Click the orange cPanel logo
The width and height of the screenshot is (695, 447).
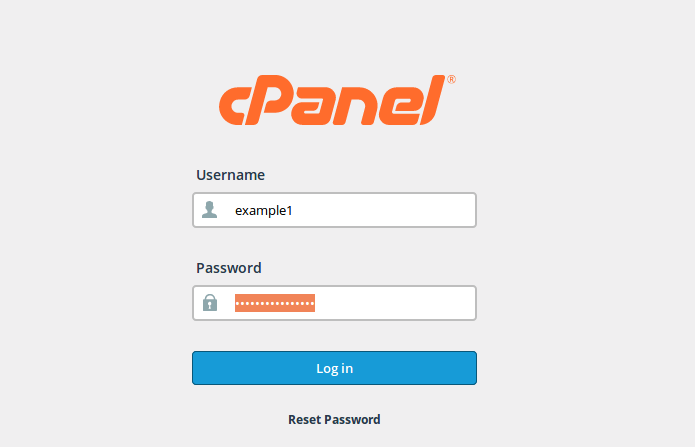(x=337, y=100)
